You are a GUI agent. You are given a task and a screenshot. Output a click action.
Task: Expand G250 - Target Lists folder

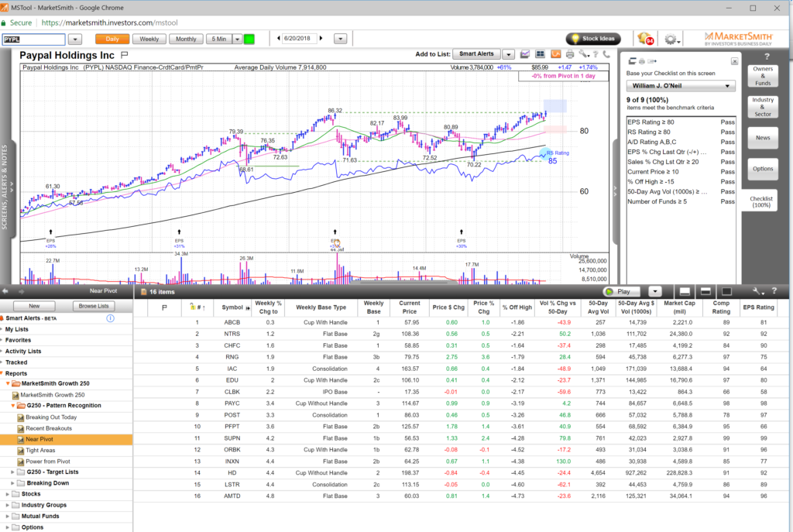pyautogui.click(x=13, y=472)
